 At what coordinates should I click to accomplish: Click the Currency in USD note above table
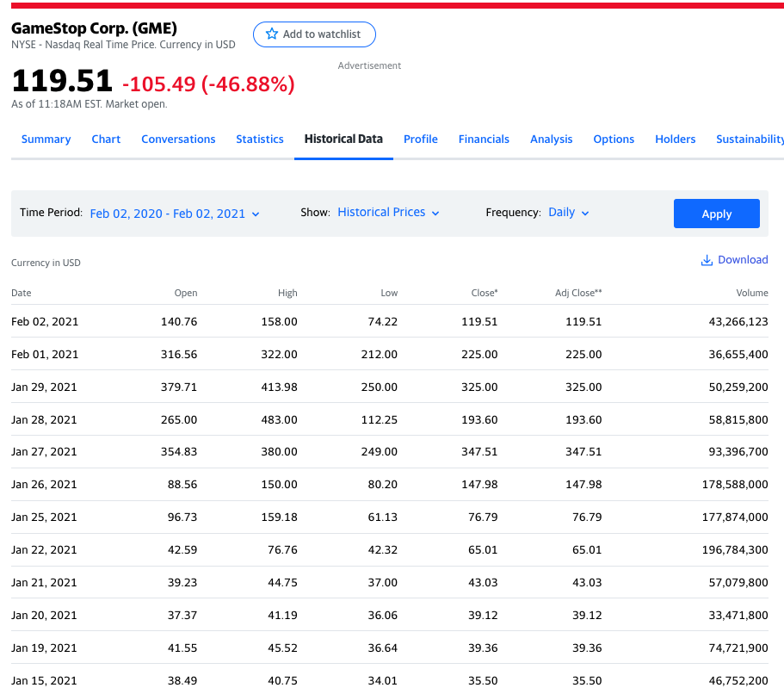(46, 263)
